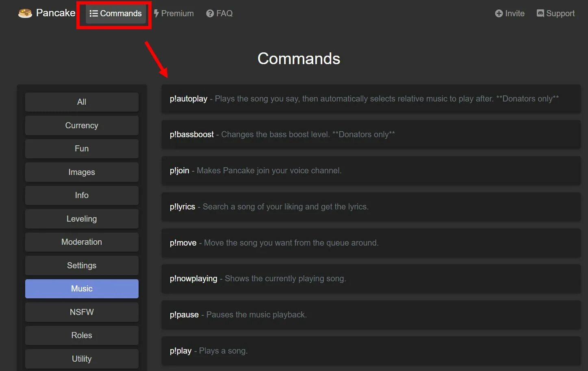The width and height of the screenshot is (588, 371).
Task: Select the Currency category
Action: click(82, 125)
